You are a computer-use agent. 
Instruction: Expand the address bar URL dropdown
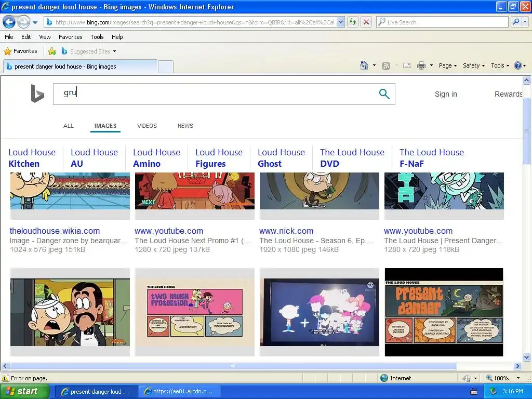point(341,22)
